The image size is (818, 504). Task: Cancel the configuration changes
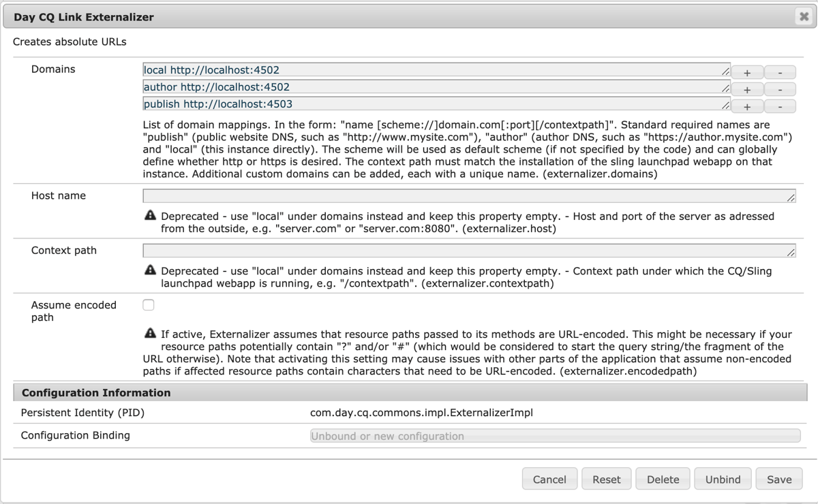549,479
